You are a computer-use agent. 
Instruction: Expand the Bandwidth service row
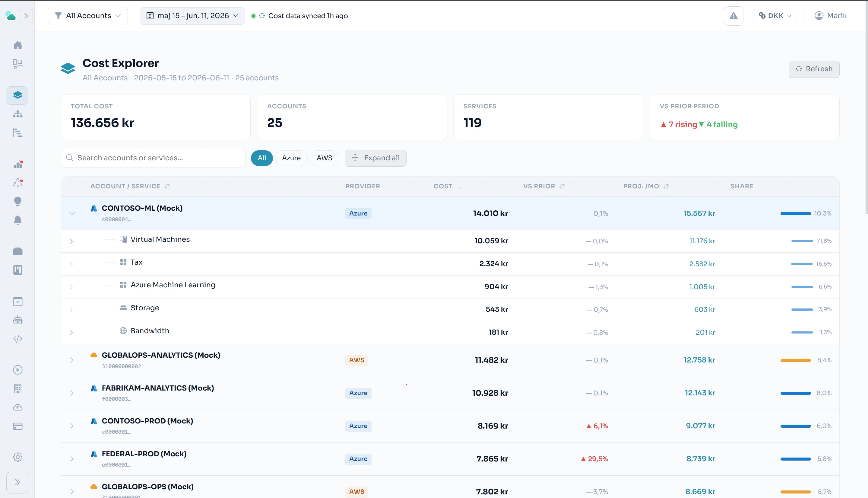pyautogui.click(x=71, y=333)
